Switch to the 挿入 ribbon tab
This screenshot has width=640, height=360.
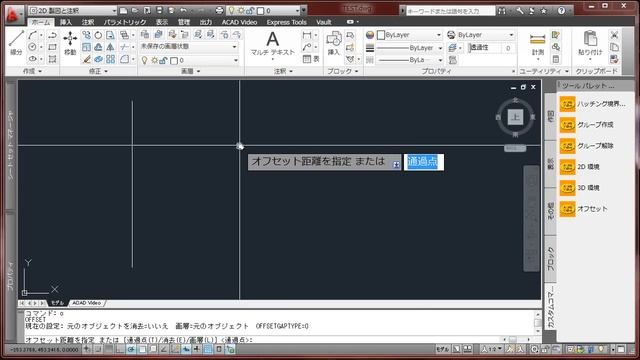[x=66, y=22]
